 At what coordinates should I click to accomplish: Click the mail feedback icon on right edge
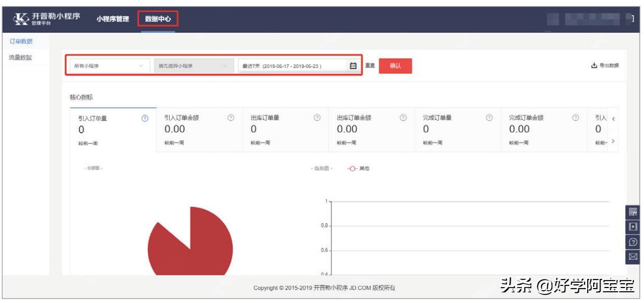tap(633, 257)
